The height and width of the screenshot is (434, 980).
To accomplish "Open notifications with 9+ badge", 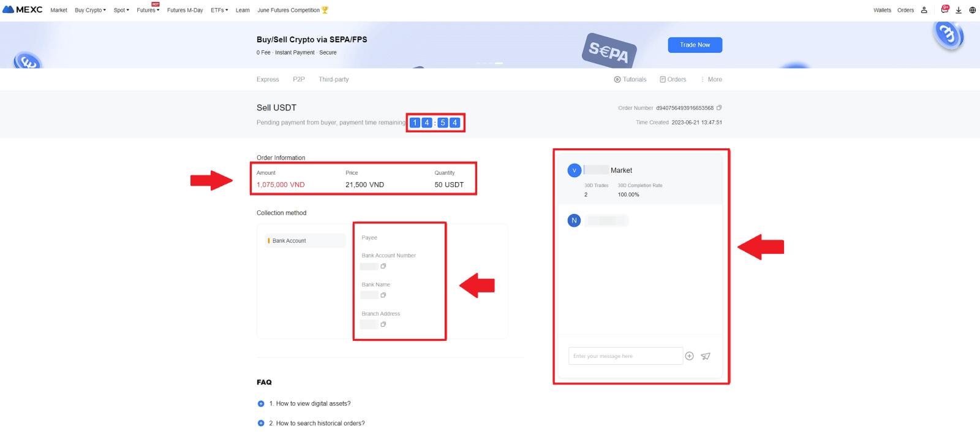I will pyautogui.click(x=944, y=10).
